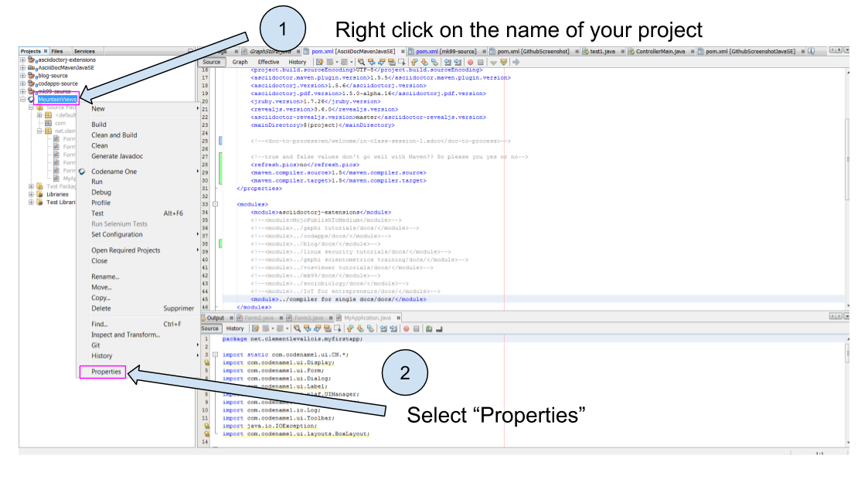Click Last Edit icon in lower editor toolbar
This screenshot has width=868, height=493.
pos(256,328)
